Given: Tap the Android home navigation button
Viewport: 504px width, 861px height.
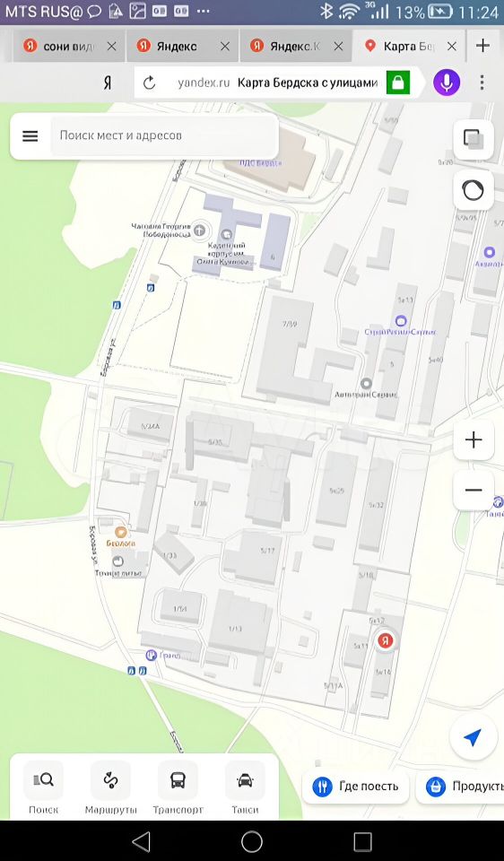Looking at the screenshot, I should click(x=252, y=840).
